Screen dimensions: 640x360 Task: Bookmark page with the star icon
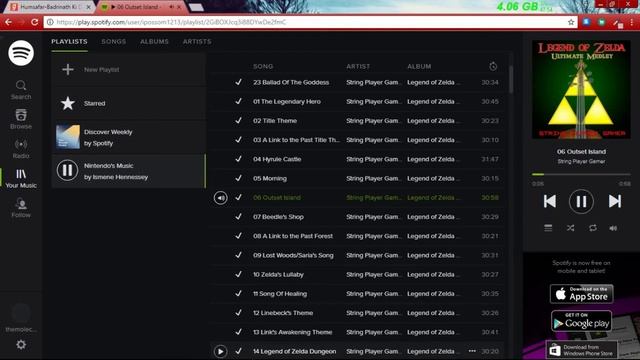click(x=571, y=22)
